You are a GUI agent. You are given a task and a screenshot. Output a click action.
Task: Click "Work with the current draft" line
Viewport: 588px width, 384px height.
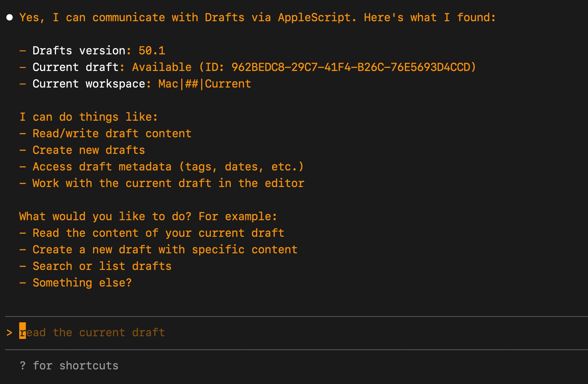click(168, 183)
